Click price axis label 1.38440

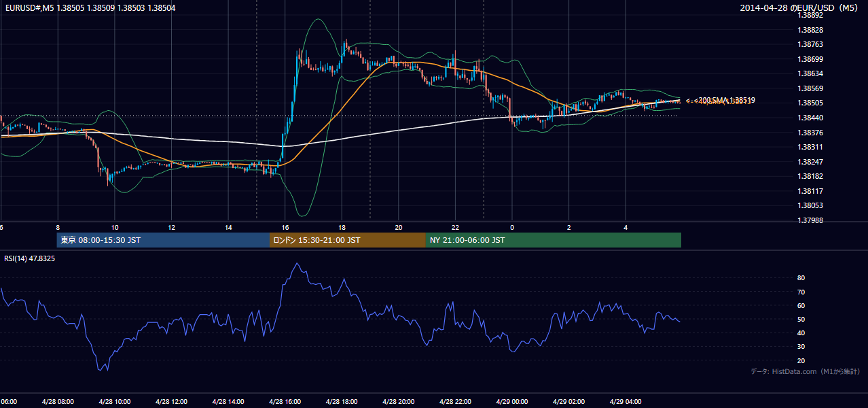coord(811,118)
